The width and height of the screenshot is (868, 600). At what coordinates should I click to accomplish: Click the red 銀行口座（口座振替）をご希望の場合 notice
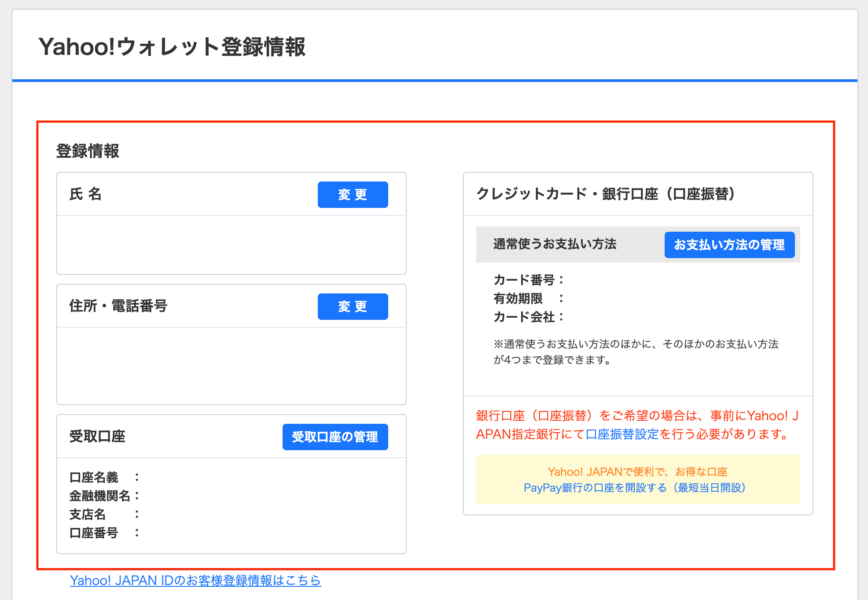click(637, 425)
